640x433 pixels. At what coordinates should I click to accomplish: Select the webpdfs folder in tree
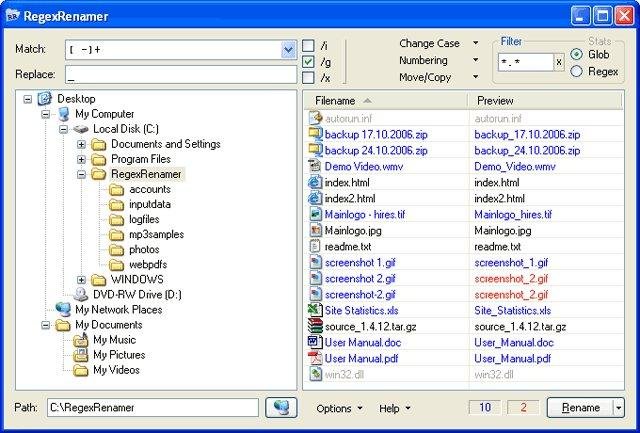148,264
